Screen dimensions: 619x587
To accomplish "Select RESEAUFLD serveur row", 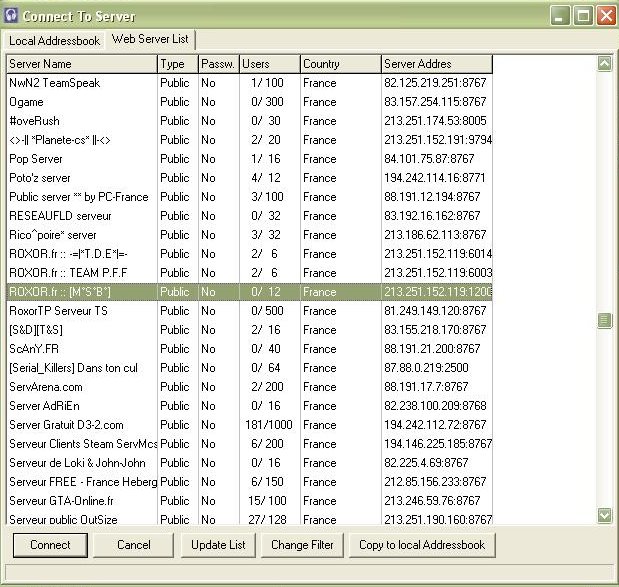I will pos(249,216).
